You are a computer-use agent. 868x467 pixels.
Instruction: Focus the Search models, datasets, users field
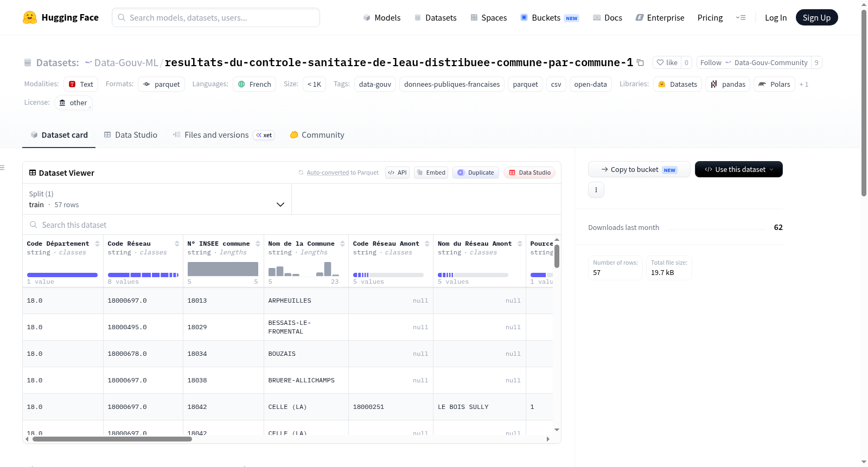216,17
